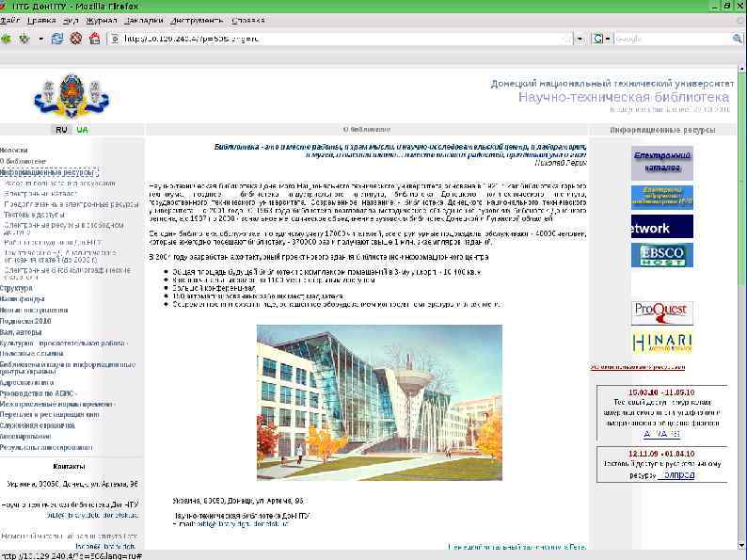The height and width of the screenshot is (560, 747).
Task: Click the magnifier search icon
Action: click(x=737, y=40)
